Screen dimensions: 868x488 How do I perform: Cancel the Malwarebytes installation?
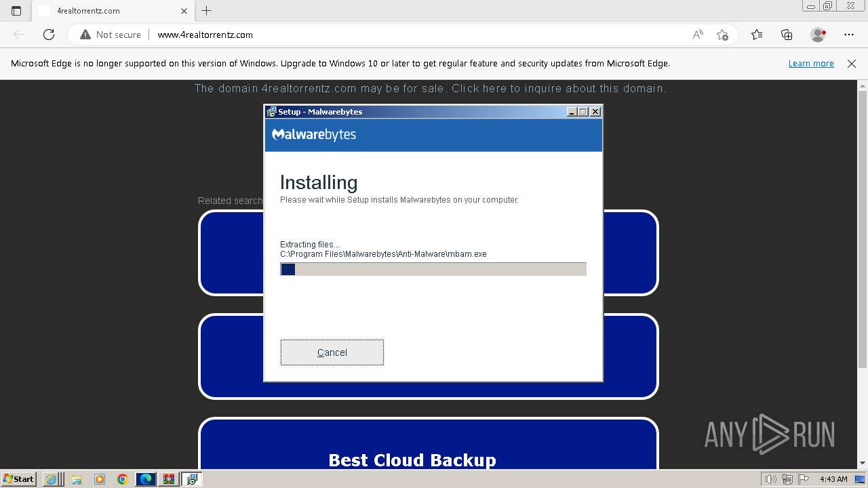coord(332,352)
